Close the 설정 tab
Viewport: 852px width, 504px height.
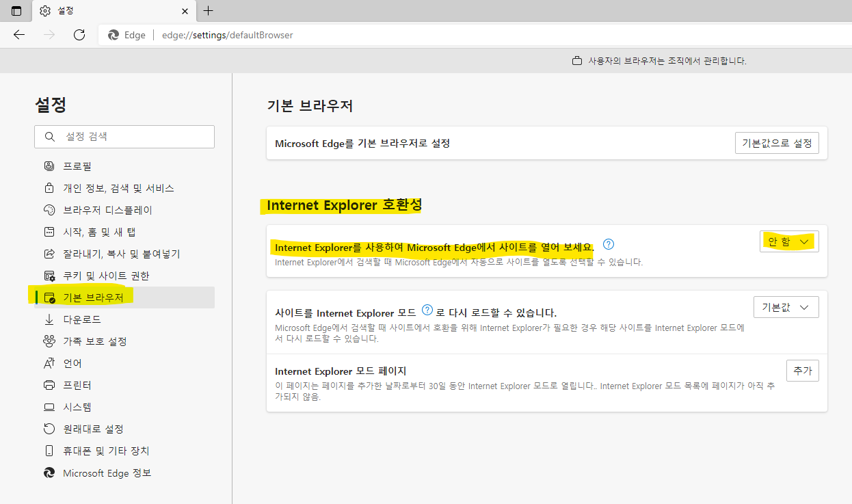click(185, 11)
